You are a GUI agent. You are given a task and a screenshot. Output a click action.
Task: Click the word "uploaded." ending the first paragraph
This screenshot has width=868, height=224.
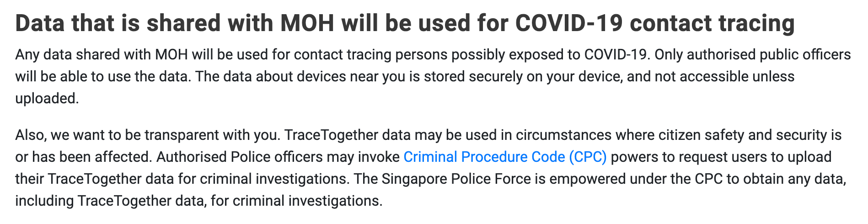coord(47,98)
